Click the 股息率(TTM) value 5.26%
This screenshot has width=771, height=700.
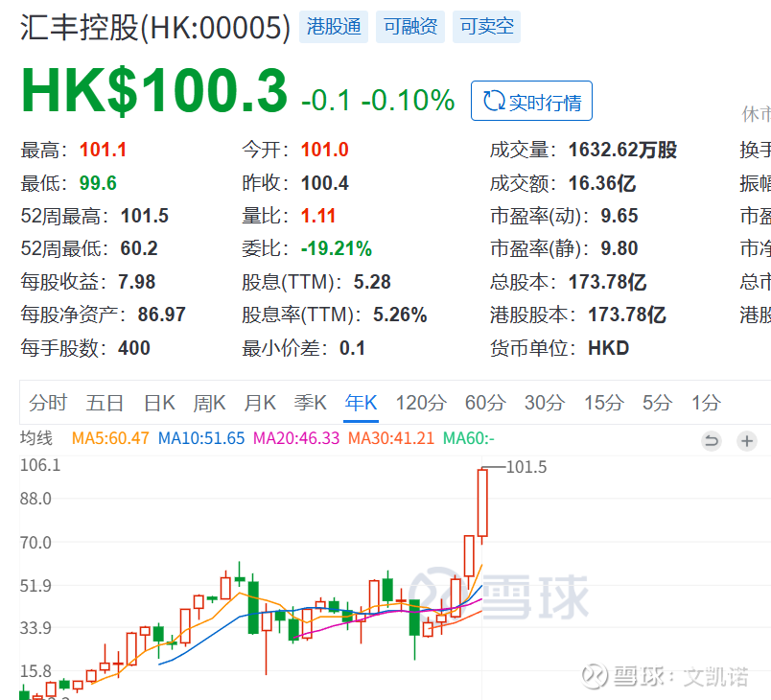(x=400, y=315)
